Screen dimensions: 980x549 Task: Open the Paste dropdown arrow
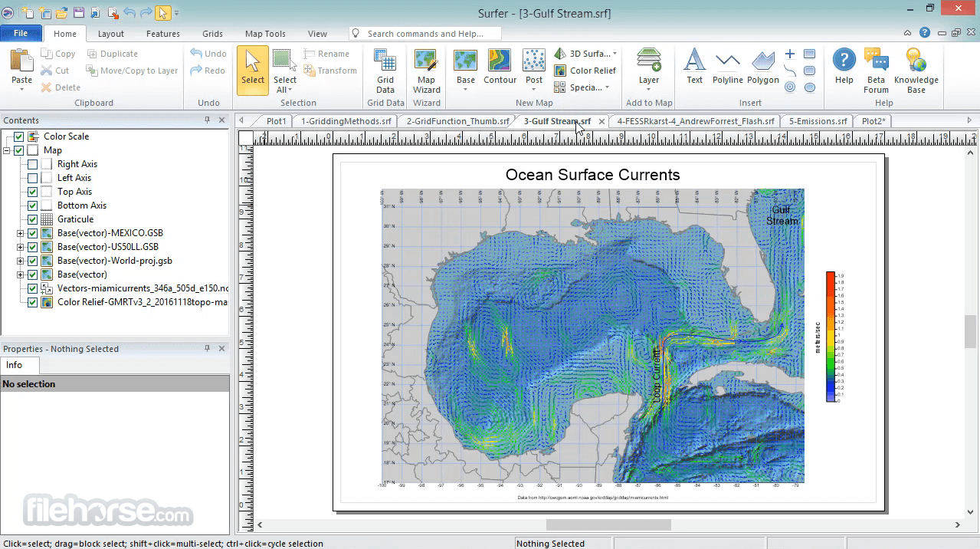pos(21,89)
